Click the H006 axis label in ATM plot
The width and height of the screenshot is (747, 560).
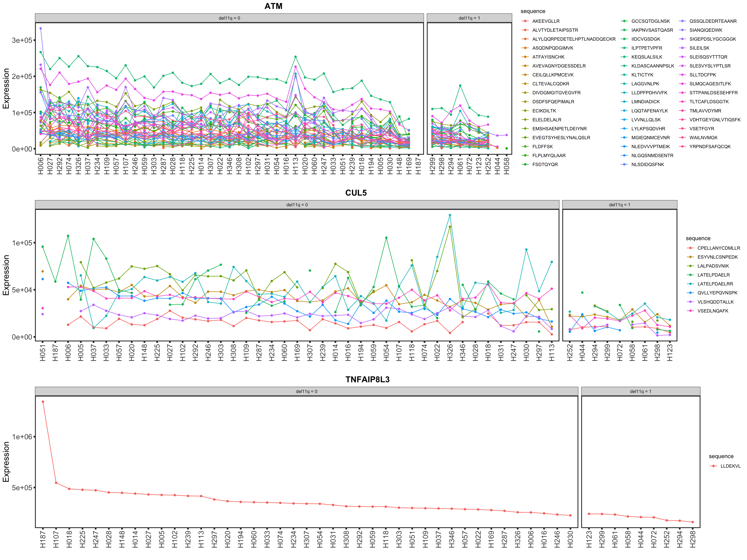pos(41,166)
